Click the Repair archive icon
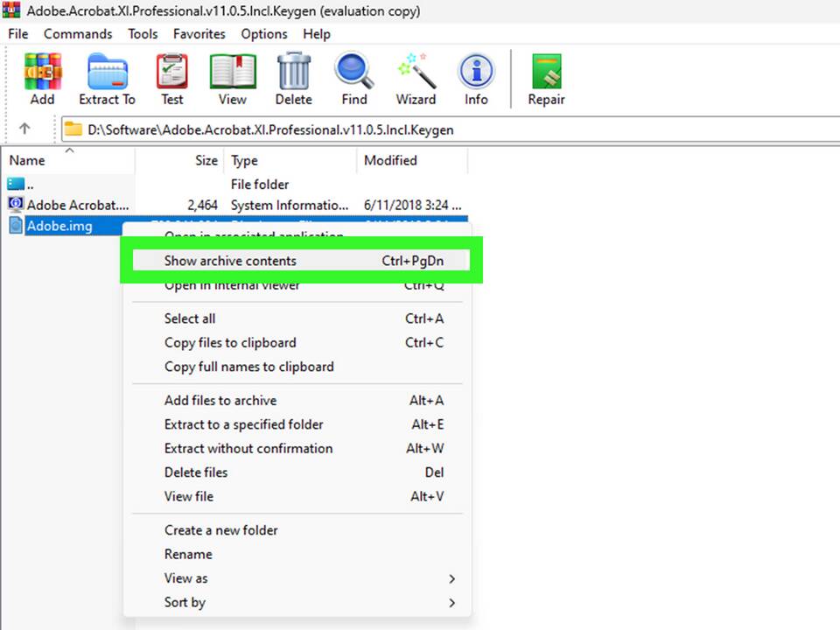The width and height of the screenshot is (840, 630). pyautogui.click(x=546, y=79)
